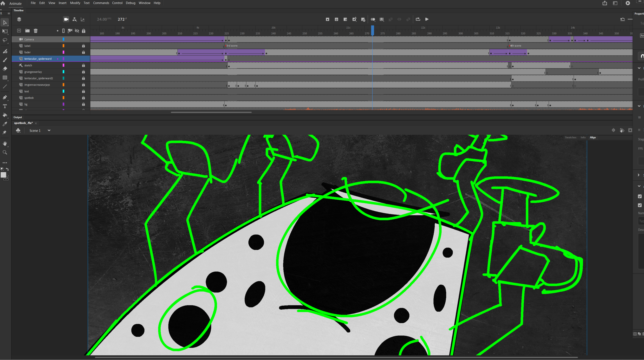644x360 pixels.
Task: Unlock the fader layer
Action: pyautogui.click(x=83, y=52)
